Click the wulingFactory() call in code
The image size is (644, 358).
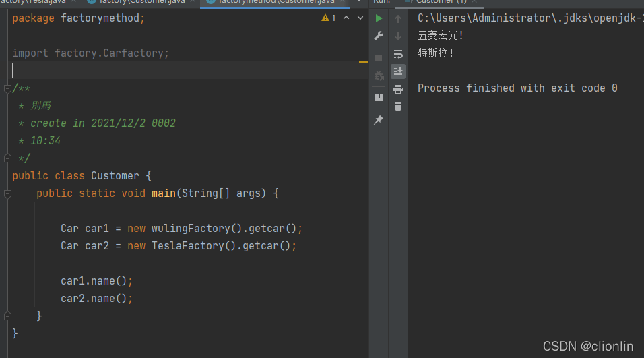196,229
